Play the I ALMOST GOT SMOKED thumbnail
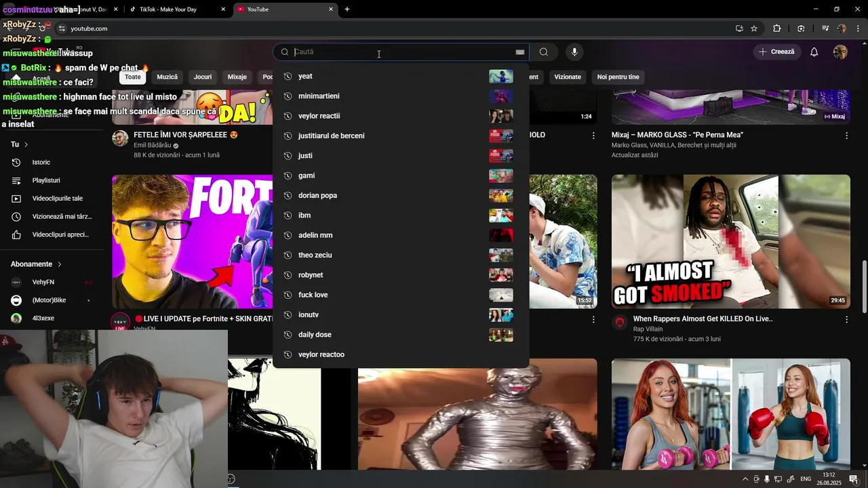Viewport: 868px width, 488px height. (730, 241)
